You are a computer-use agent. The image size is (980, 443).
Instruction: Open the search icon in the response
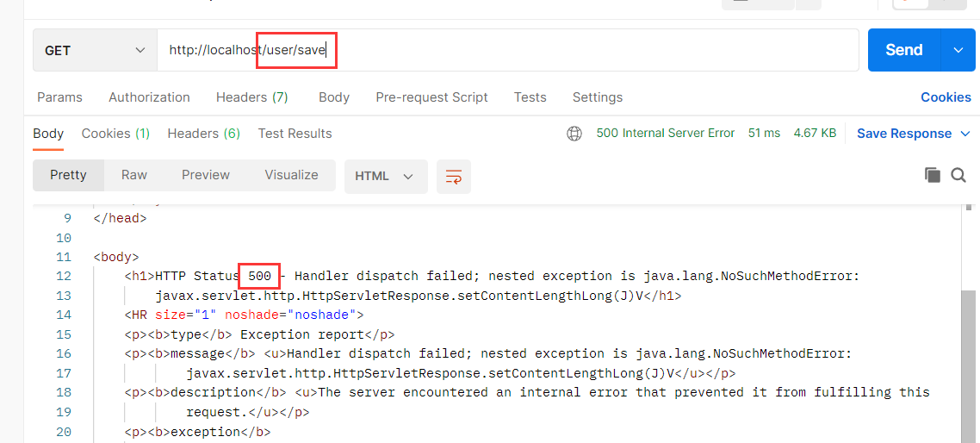[x=958, y=175]
